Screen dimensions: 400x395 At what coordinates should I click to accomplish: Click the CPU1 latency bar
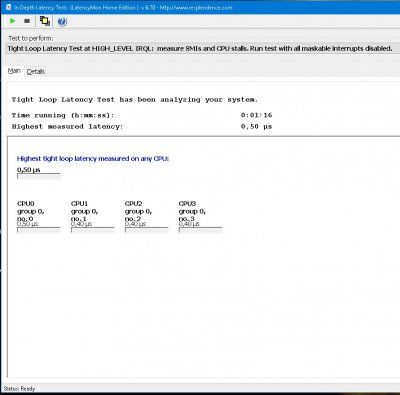(93, 230)
